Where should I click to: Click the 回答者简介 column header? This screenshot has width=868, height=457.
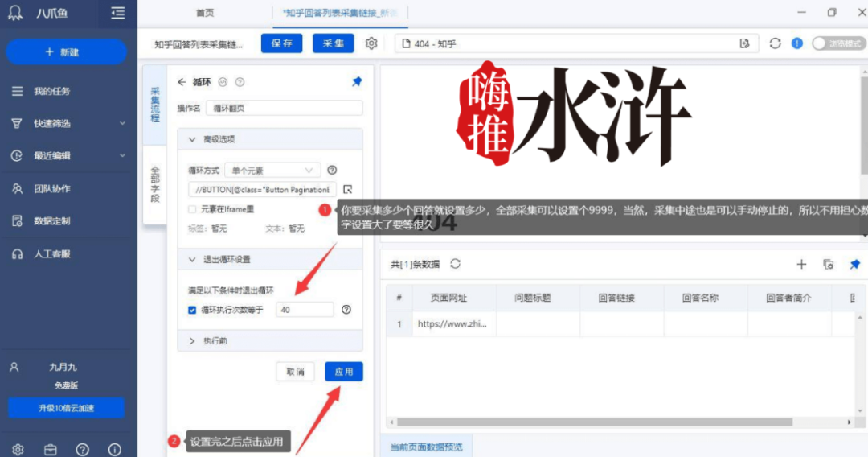pos(789,298)
